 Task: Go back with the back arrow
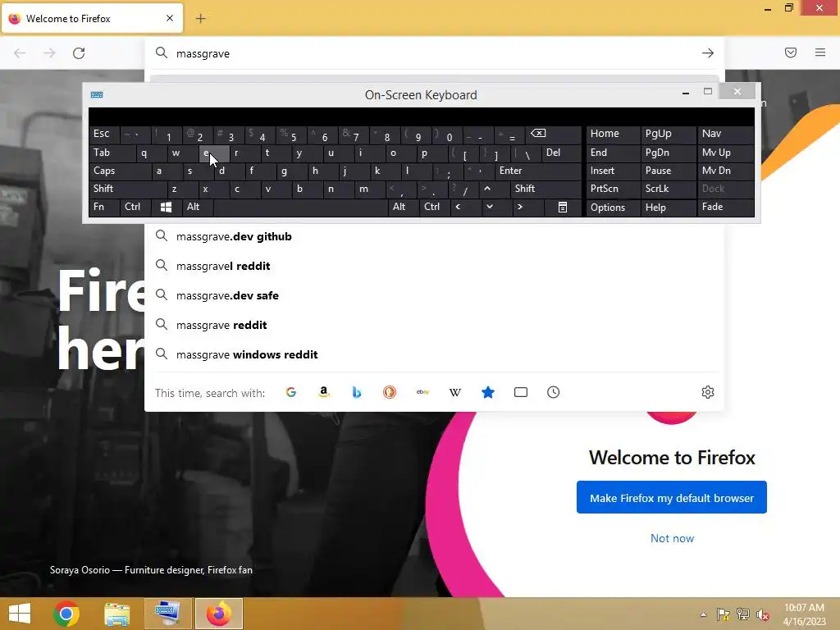point(20,53)
